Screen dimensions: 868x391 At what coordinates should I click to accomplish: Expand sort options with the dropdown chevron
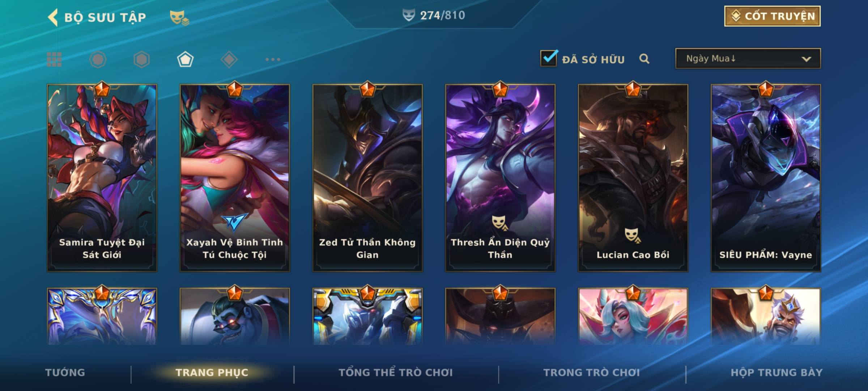[x=806, y=59]
